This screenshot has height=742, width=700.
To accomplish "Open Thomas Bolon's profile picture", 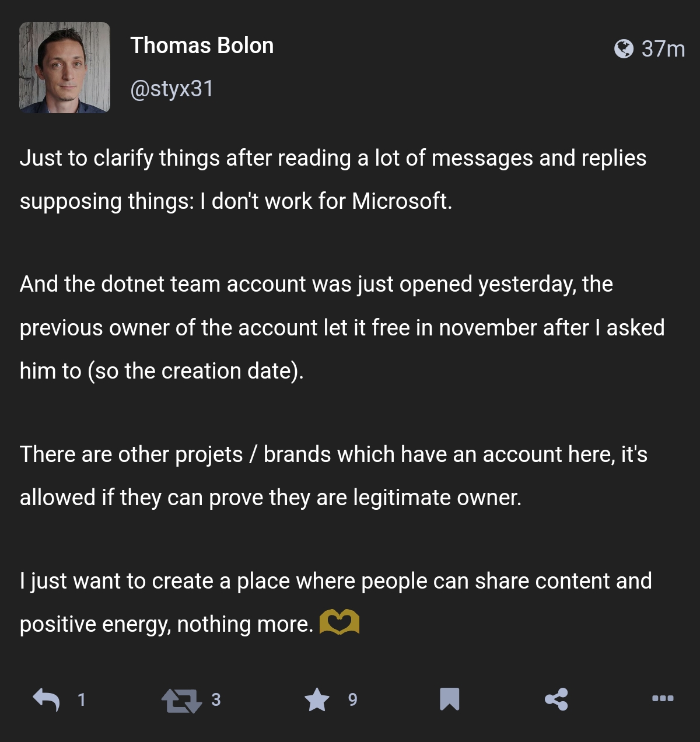I will coord(65,68).
